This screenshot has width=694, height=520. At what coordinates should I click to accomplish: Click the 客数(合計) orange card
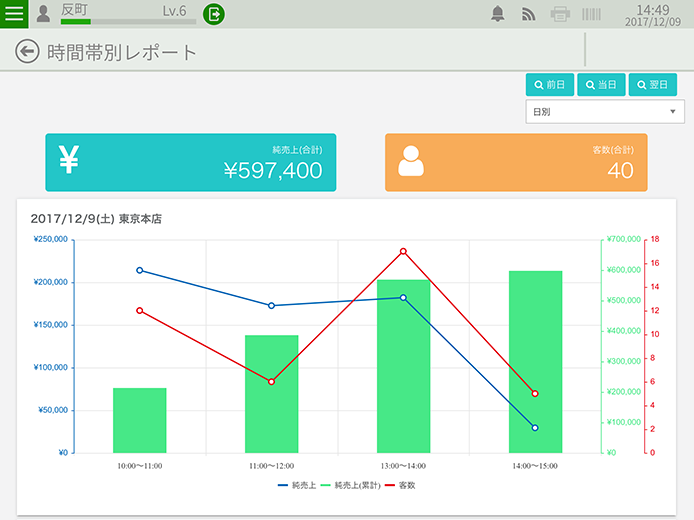tap(516, 162)
